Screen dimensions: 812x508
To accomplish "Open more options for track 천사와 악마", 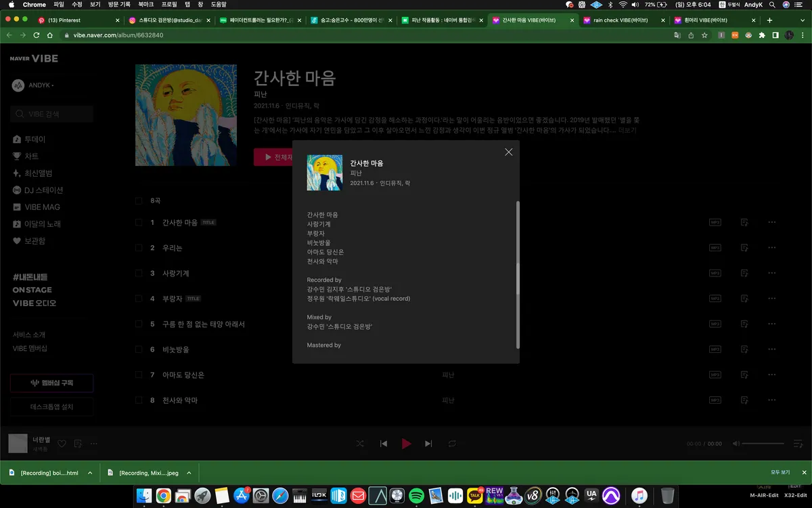I will [772, 400].
